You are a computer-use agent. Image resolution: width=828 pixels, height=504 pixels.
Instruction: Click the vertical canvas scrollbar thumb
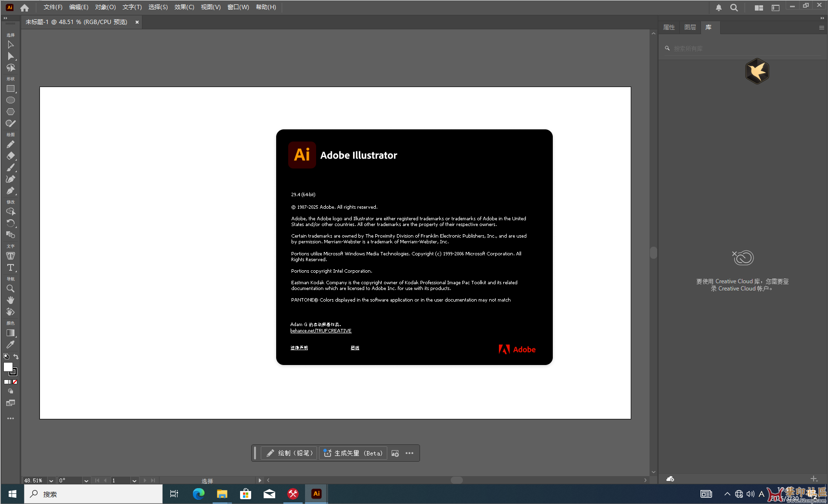653,252
